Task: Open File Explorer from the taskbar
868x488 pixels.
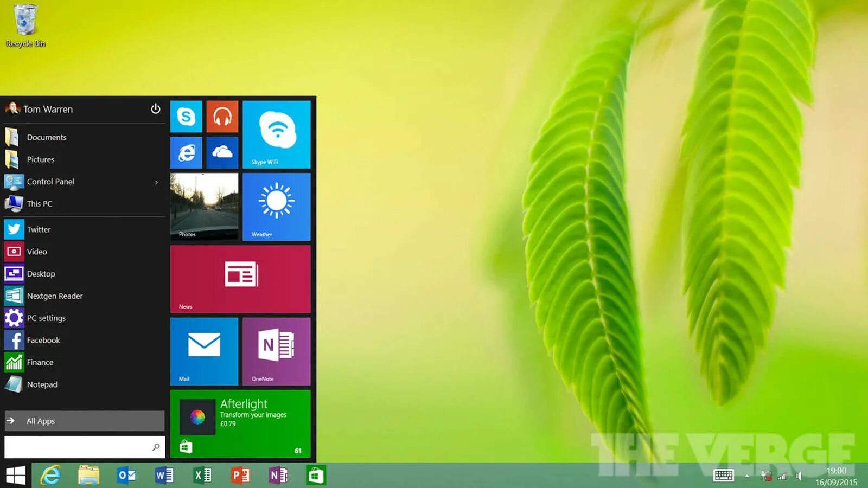Action: click(x=88, y=476)
